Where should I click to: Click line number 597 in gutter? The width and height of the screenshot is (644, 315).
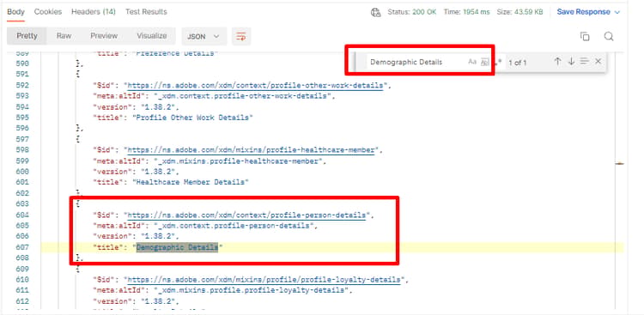[21, 139]
